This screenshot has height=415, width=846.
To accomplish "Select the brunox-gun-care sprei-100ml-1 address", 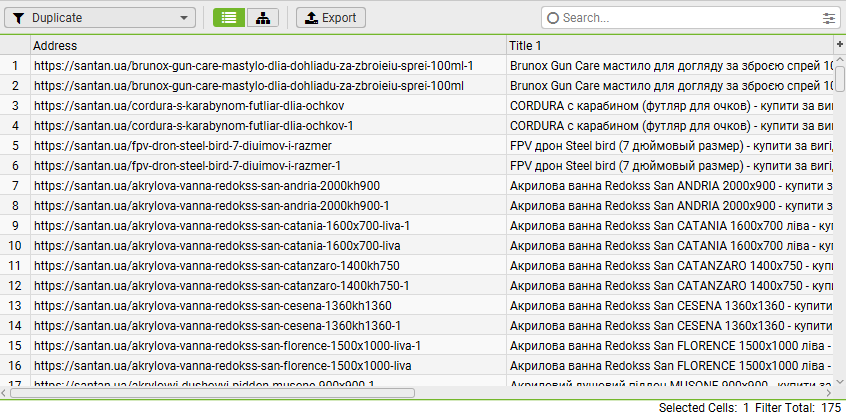I will click(x=253, y=65).
